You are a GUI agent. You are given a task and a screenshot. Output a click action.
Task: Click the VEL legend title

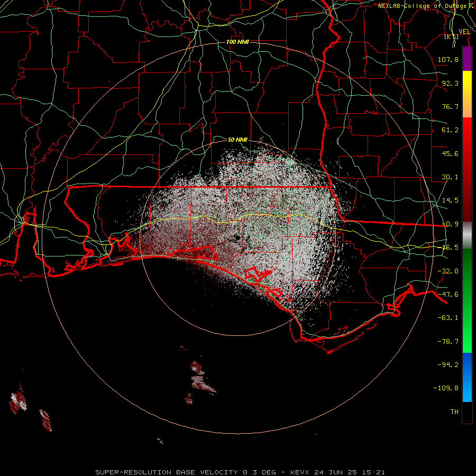(x=464, y=32)
